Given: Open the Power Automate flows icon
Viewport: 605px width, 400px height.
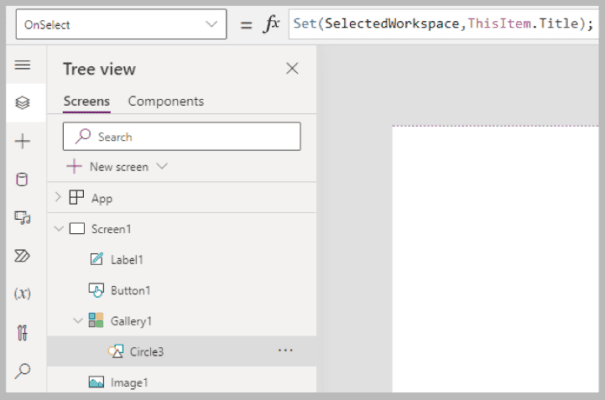Looking at the screenshot, I should point(22,256).
